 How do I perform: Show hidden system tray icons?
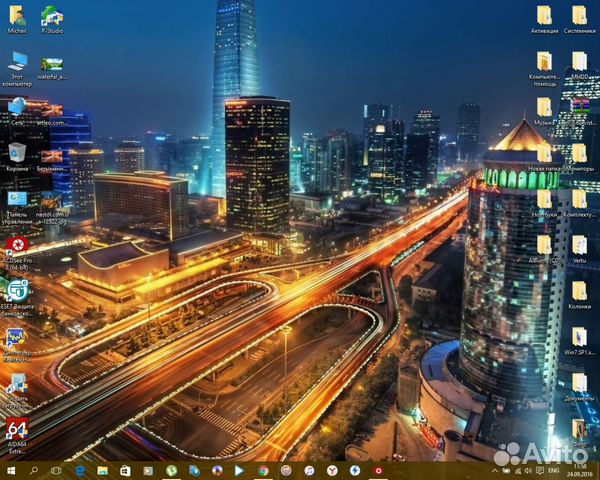[x=494, y=471]
